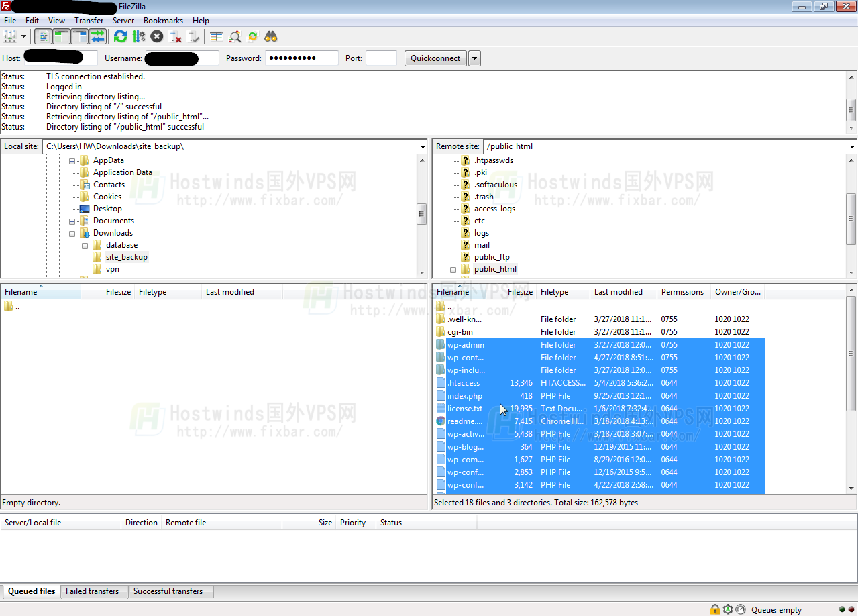The width and height of the screenshot is (858, 616).
Task: Reconnect to the last server
Action: tap(194, 36)
